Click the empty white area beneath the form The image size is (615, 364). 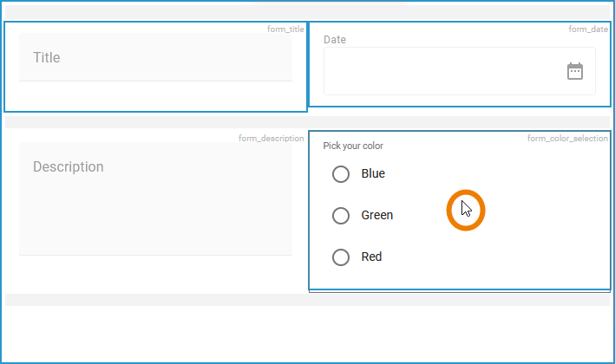click(x=307, y=334)
